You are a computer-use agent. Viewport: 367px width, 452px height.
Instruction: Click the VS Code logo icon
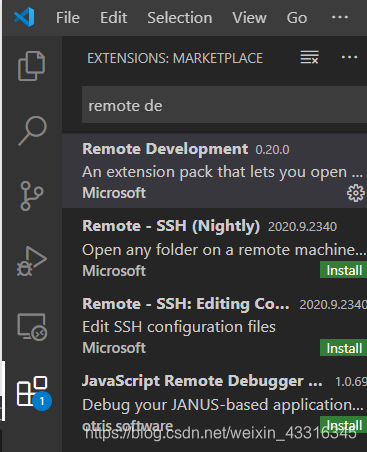(x=24, y=17)
